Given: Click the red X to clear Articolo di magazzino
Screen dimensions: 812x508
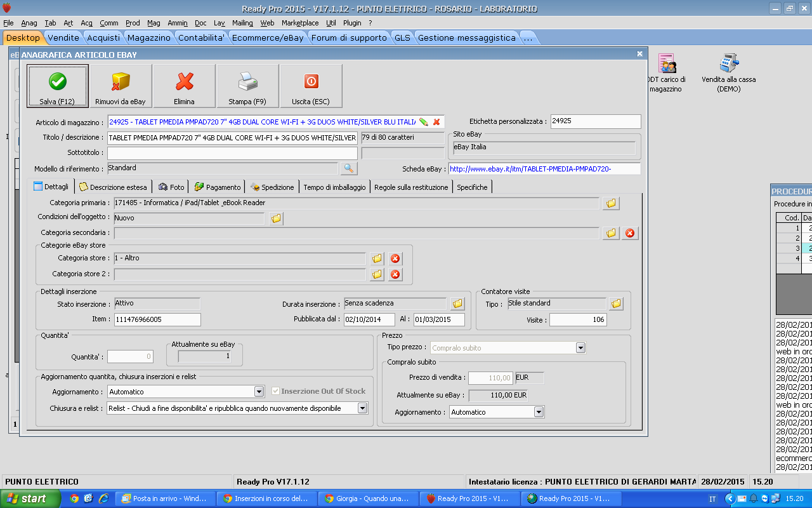Looking at the screenshot, I should click(436, 122).
